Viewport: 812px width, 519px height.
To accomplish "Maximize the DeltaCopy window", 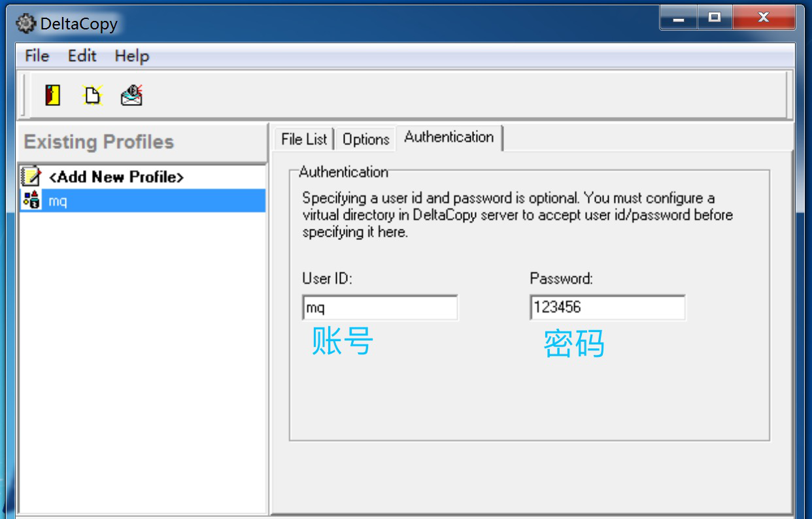I will [715, 18].
